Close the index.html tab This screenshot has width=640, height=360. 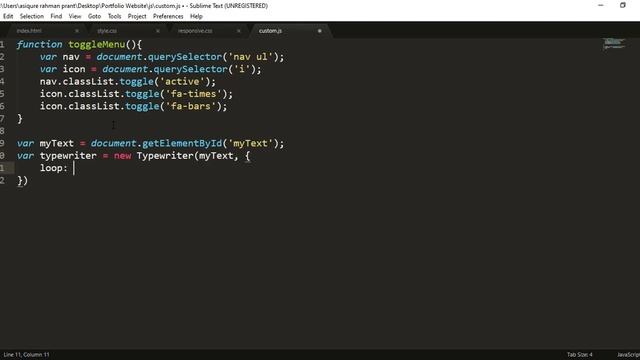pos(77,31)
